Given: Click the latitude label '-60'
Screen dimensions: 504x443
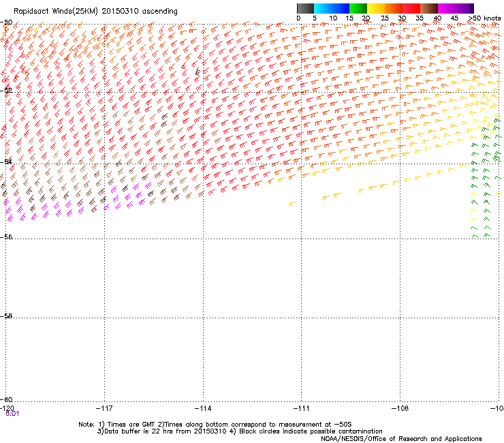Looking at the screenshot, I should click(x=6, y=399).
